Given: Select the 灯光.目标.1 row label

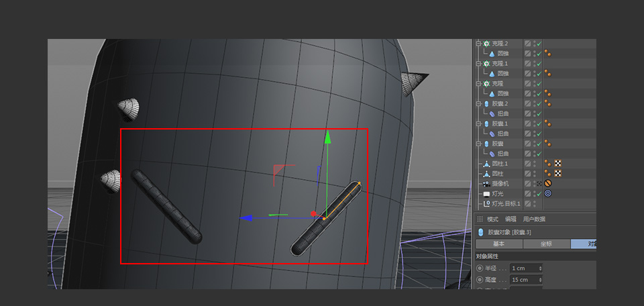Looking at the screenshot, I should point(506,204).
